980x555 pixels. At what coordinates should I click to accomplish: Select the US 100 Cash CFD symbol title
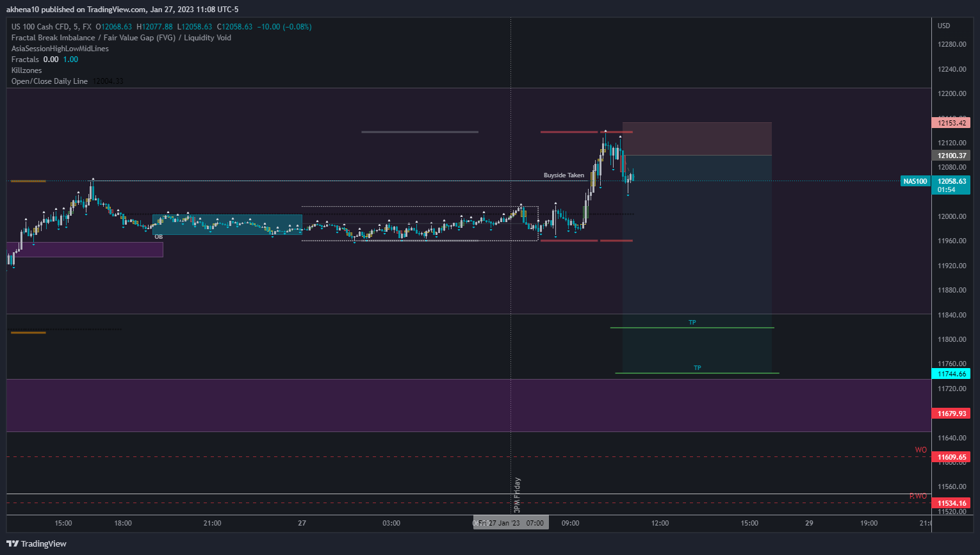41,27
